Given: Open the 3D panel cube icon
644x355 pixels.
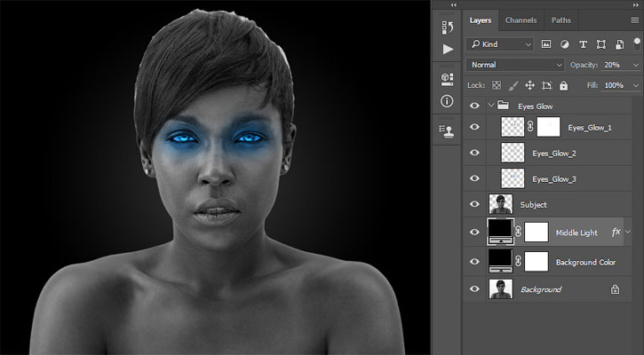Looking at the screenshot, I should click(448, 79).
